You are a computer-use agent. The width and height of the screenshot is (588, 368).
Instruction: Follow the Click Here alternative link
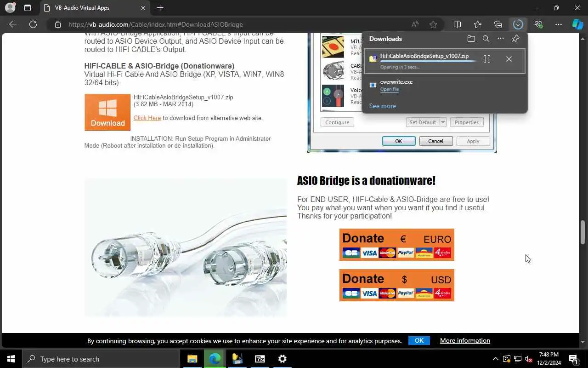click(147, 118)
